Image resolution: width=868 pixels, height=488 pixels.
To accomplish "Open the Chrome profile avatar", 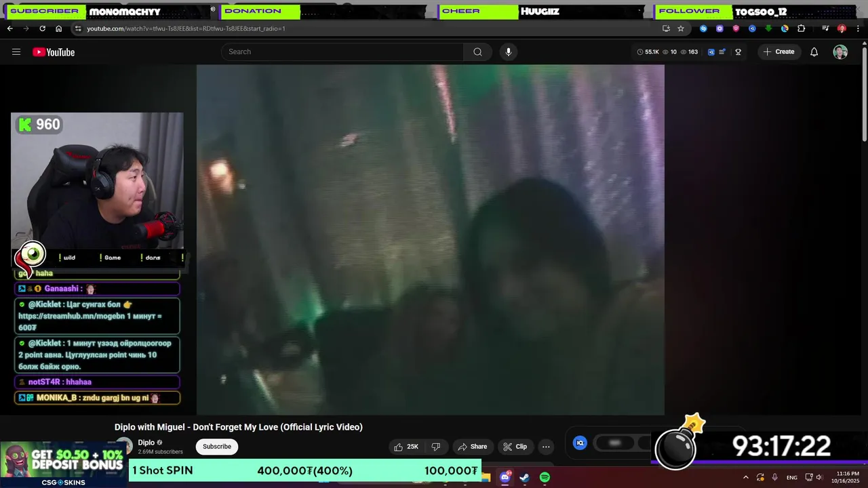I will click(842, 28).
